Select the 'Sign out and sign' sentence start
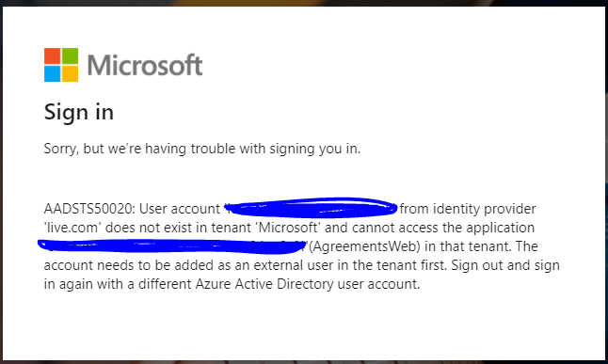 (x=505, y=265)
